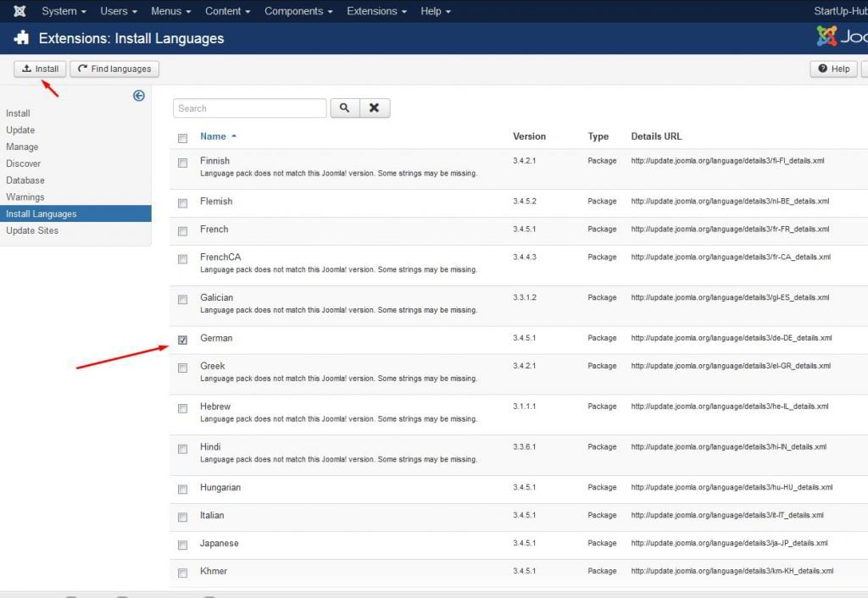The height and width of the screenshot is (598, 868).
Task: Expand the Extensions dropdown menu
Action: 376,11
